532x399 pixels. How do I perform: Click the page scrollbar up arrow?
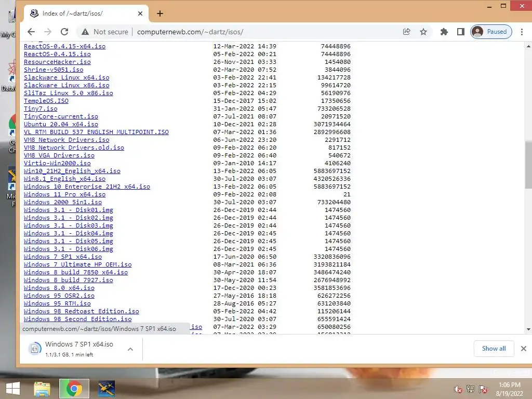(528, 46)
